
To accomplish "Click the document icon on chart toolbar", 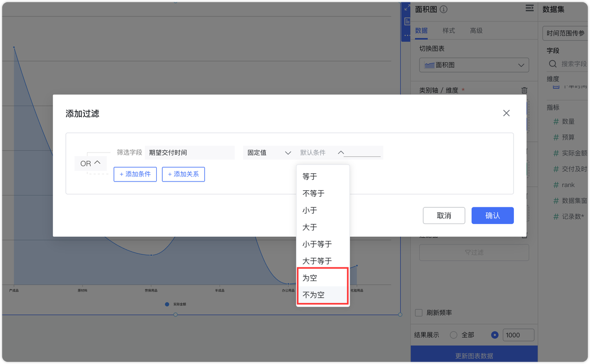I will tap(407, 22).
